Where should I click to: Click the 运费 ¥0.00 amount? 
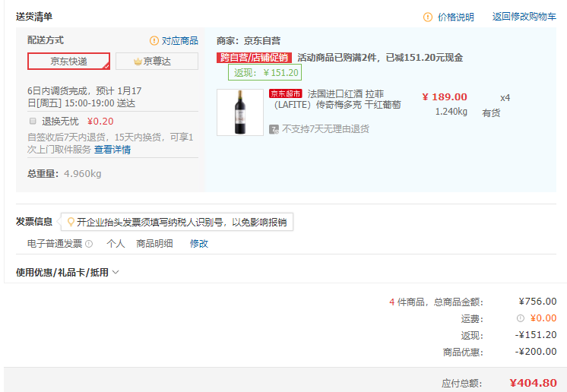pos(543,318)
